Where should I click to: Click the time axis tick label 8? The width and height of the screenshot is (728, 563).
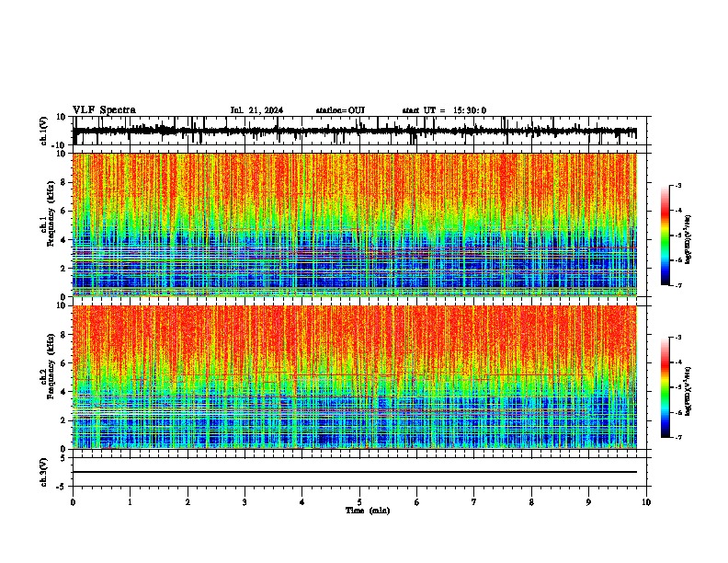tap(531, 502)
